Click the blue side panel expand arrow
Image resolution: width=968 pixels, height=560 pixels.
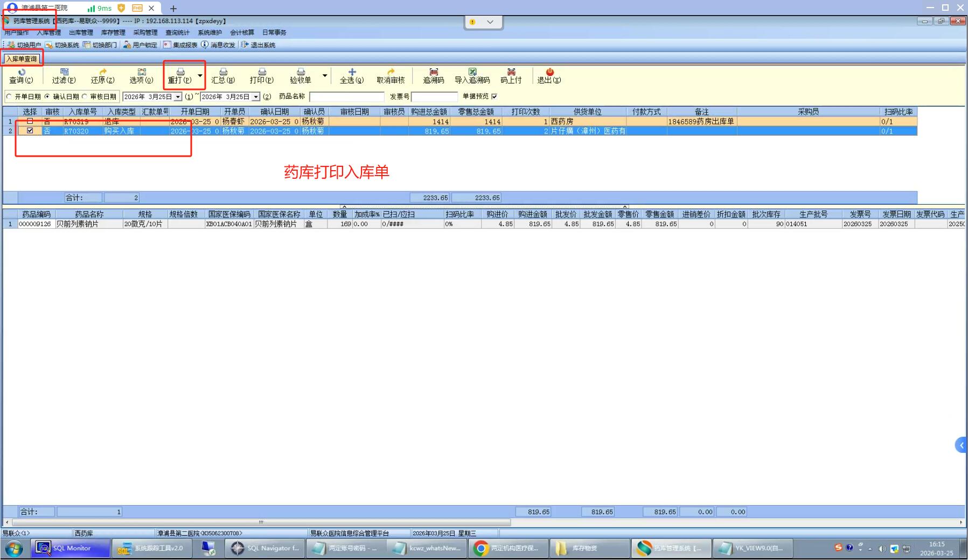click(962, 445)
